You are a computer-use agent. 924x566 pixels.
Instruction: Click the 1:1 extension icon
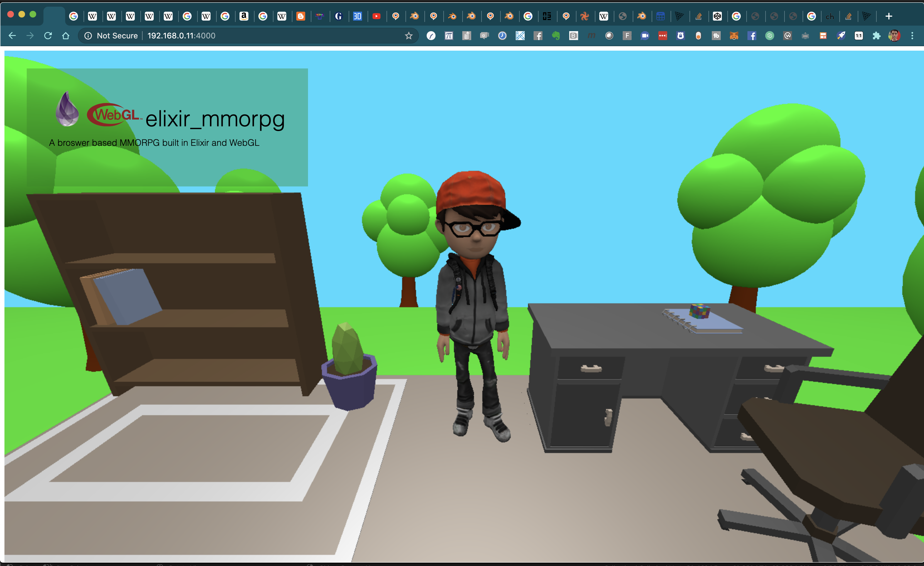859,36
